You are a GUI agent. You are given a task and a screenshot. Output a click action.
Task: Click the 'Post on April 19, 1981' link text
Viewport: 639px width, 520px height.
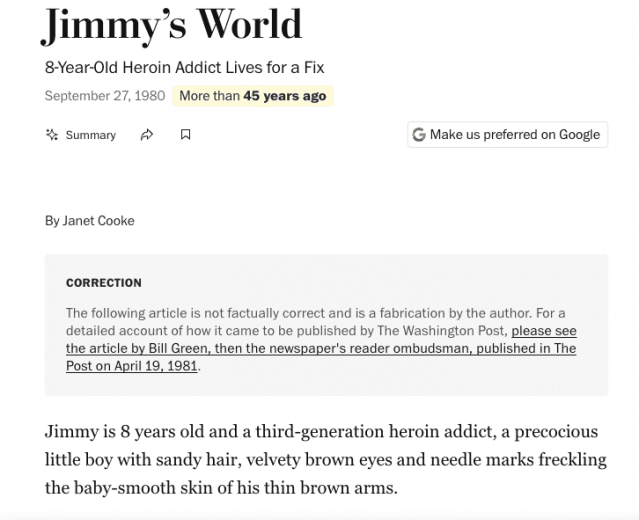click(x=132, y=366)
